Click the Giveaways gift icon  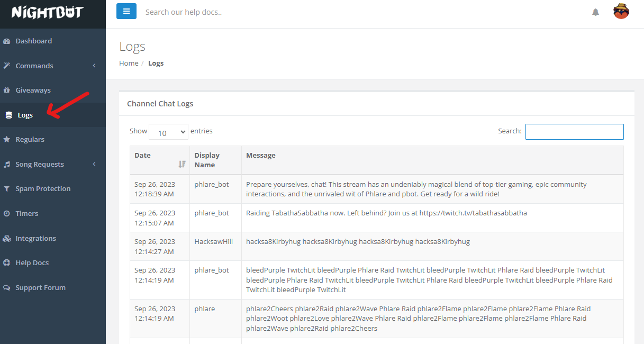(x=7, y=90)
